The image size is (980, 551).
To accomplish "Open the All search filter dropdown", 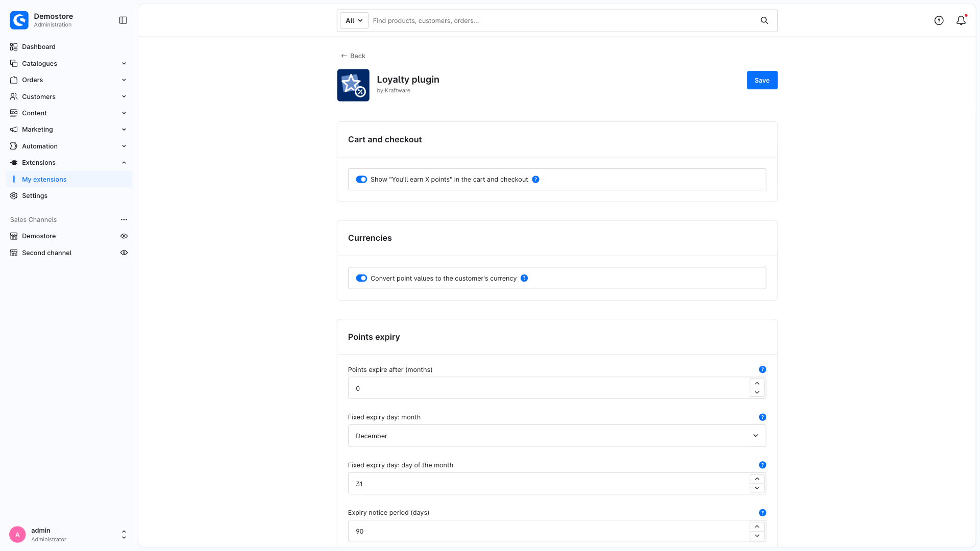I will (x=354, y=20).
